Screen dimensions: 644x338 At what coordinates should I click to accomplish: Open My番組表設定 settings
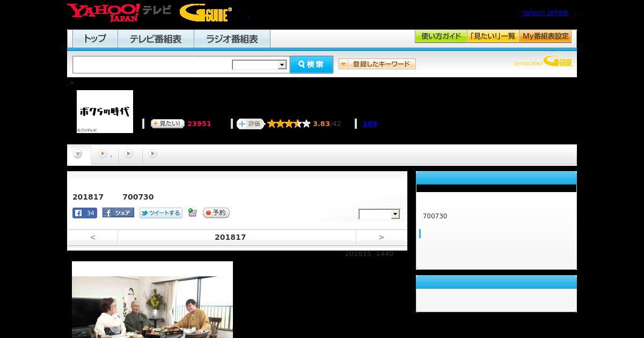point(545,36)
